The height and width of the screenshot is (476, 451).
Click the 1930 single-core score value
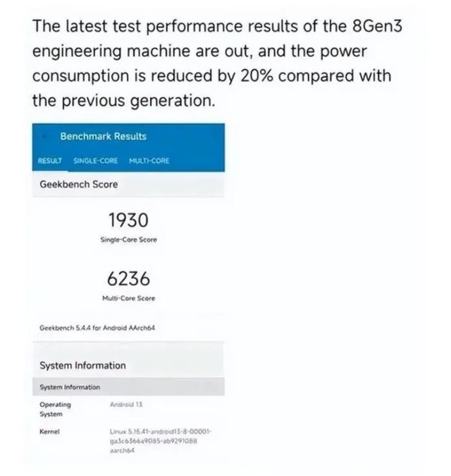point(129,220)
